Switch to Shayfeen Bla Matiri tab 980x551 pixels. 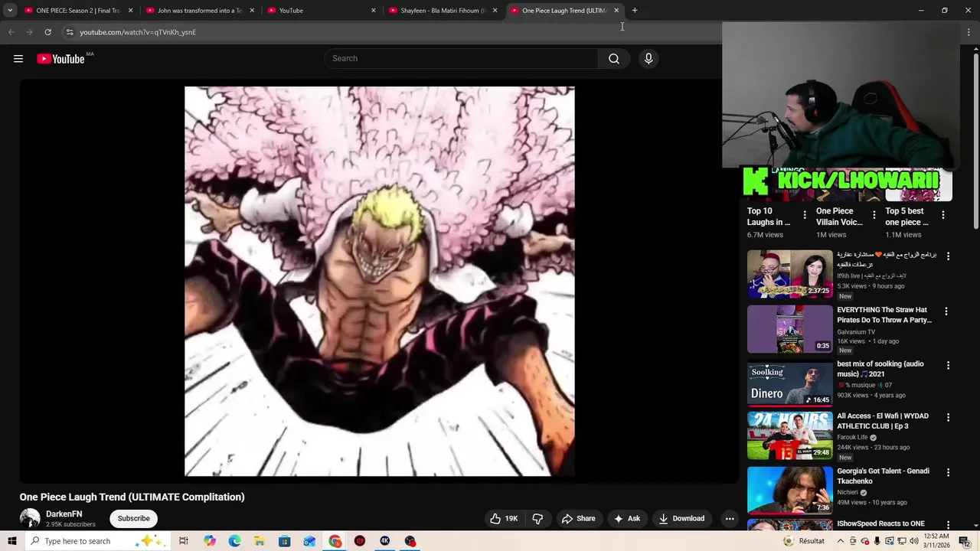[443, 11]
